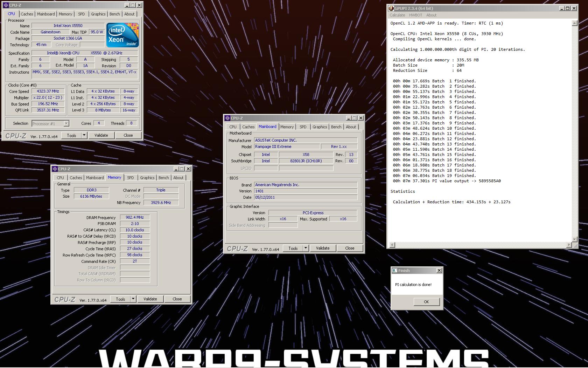This screenshot has width=588, height=368.
Task: Click Command Rate value 2T
Action: tap(135, 261)
